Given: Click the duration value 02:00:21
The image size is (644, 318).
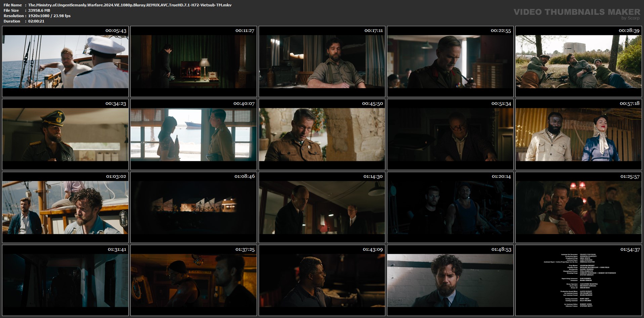Looking at the screenshot, I should pyautogui.click(x=36, y=21).
